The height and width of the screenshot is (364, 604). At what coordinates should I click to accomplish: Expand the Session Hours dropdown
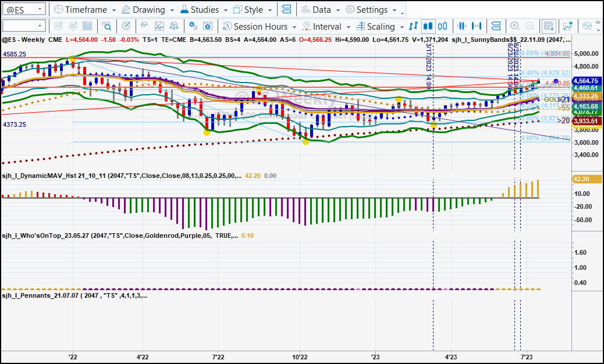pos(260,26)
